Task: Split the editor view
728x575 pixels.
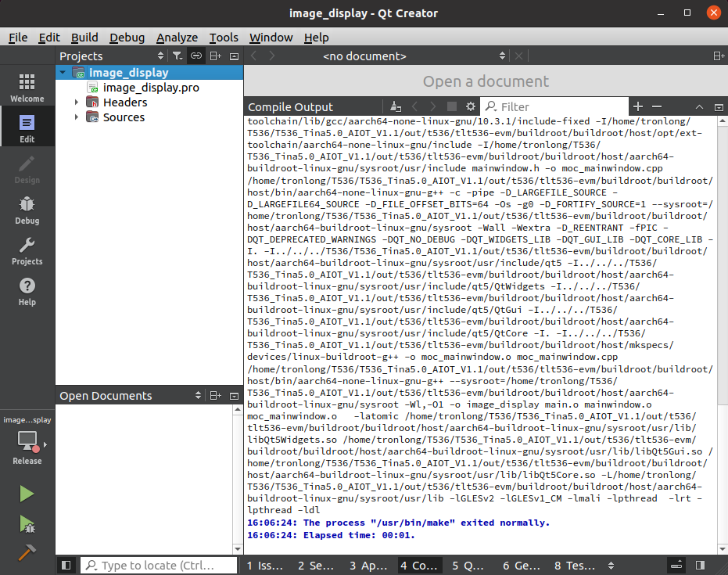Action: (x=719, y=56)
